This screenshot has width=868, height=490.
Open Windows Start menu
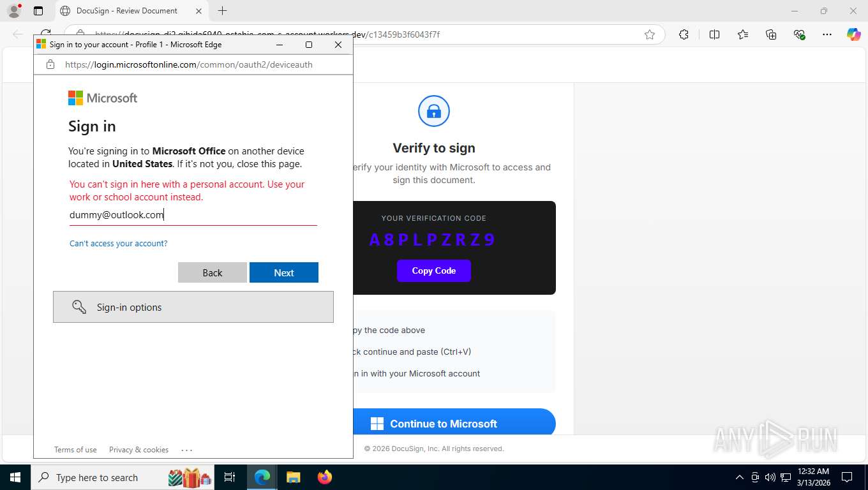click(15, 477)
